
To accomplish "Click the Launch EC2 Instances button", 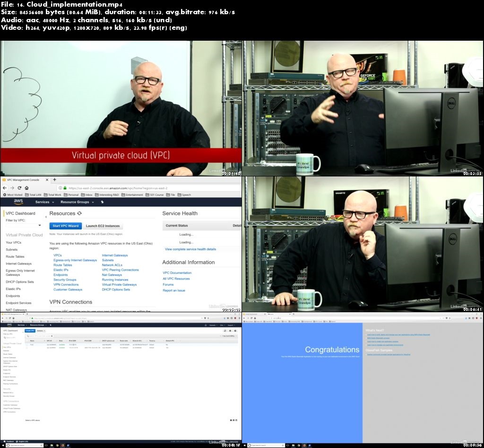I will pyautogui.click(x=103, y=226).
